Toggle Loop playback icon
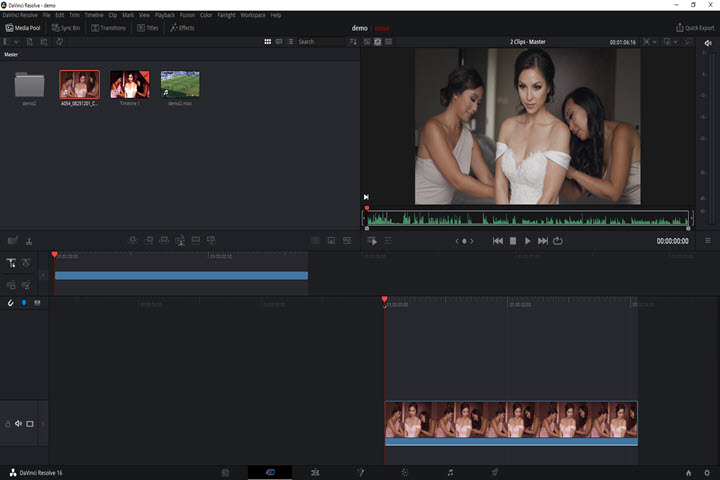 557,241
